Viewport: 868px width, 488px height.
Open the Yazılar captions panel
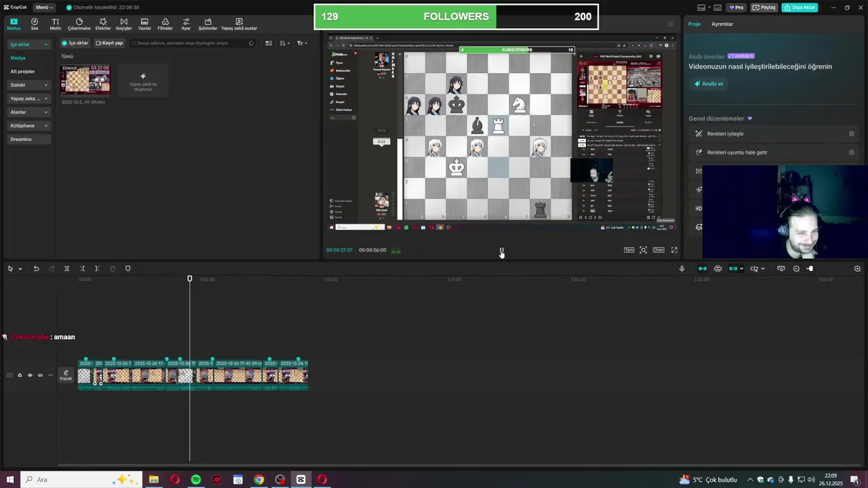click(x=144, y=24)
